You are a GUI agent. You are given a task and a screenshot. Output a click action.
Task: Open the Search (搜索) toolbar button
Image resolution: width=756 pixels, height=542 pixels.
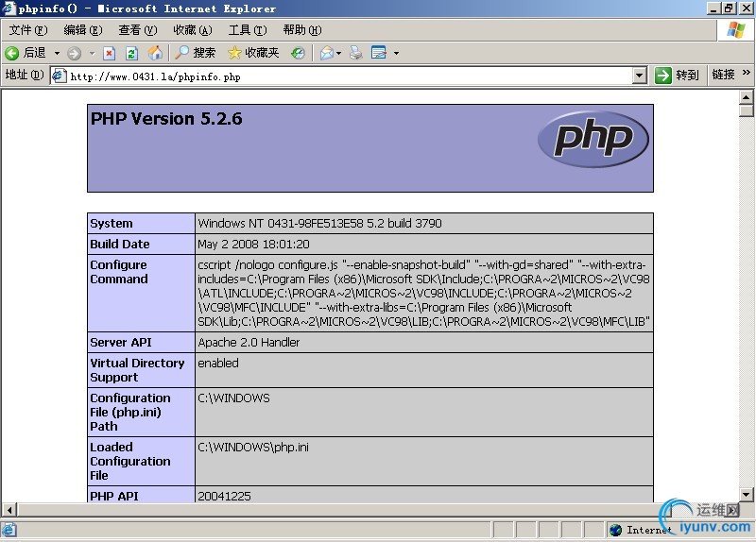(195, 53)
